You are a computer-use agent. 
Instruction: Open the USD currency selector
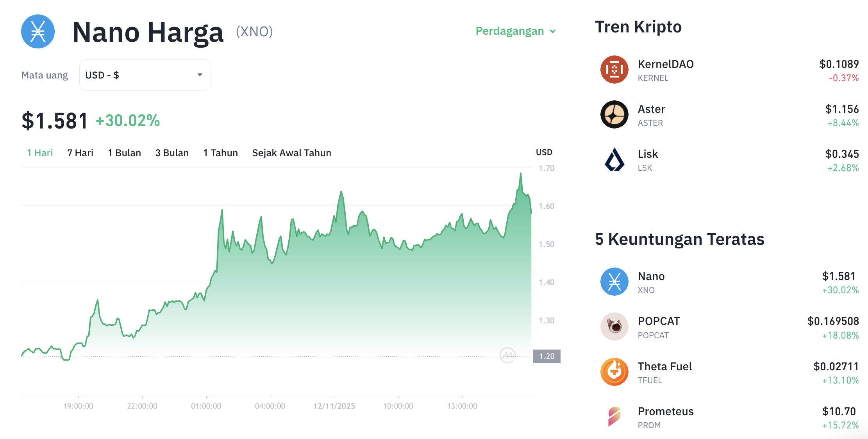pos(145,75)
